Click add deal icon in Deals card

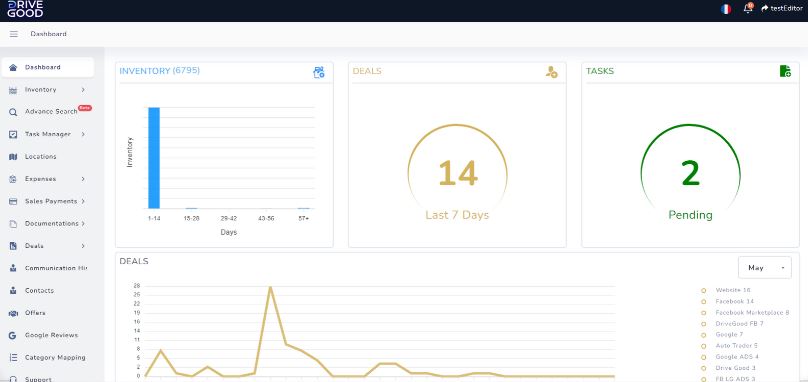click(x=551, y=72)
